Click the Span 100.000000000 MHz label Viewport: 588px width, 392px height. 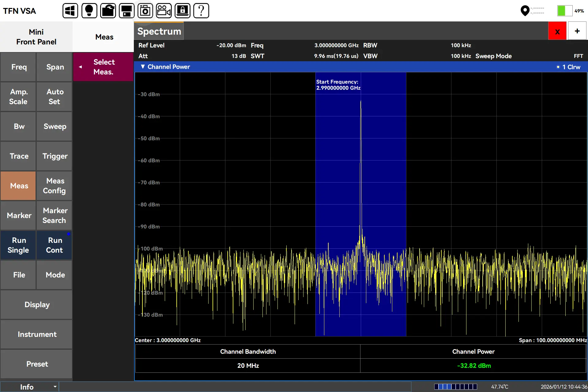[553, 340]
